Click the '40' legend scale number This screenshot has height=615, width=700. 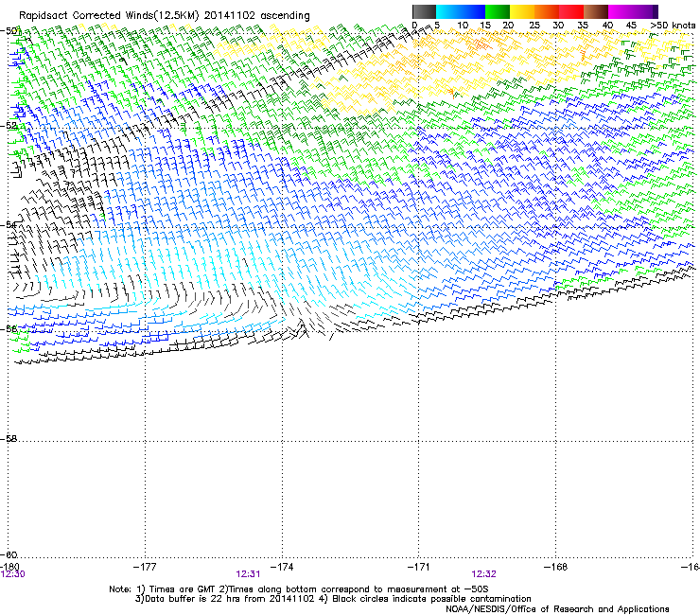(607, 26)
